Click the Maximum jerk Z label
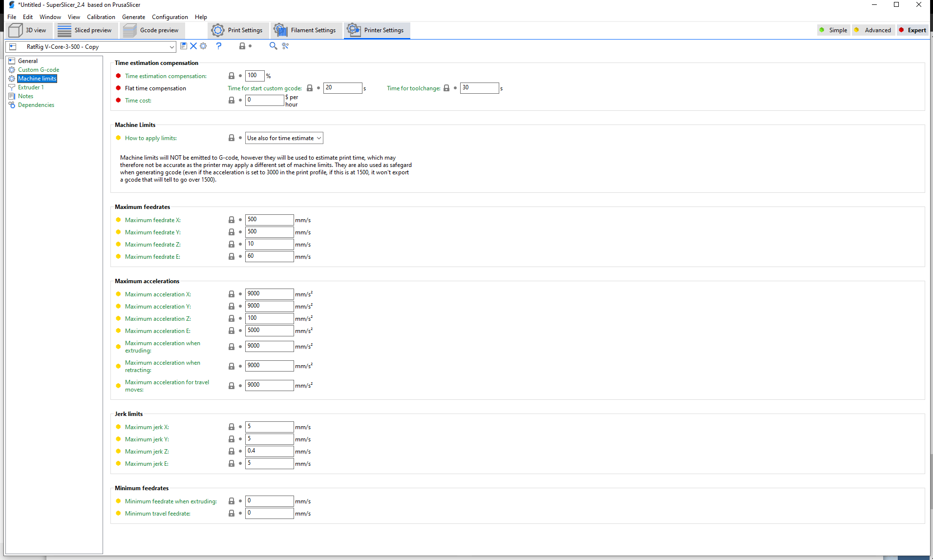This screenshot has width=933, height=560. click(x=147, y=452)
